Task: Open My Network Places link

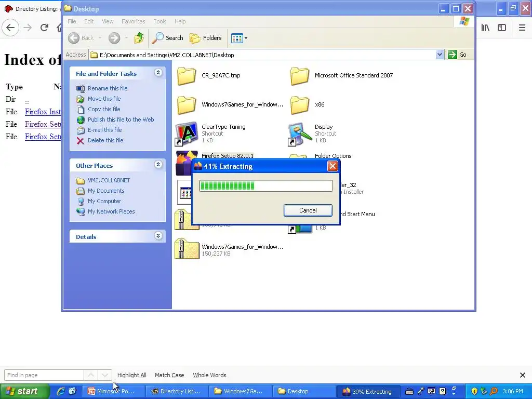Action: tap(111, 212)
